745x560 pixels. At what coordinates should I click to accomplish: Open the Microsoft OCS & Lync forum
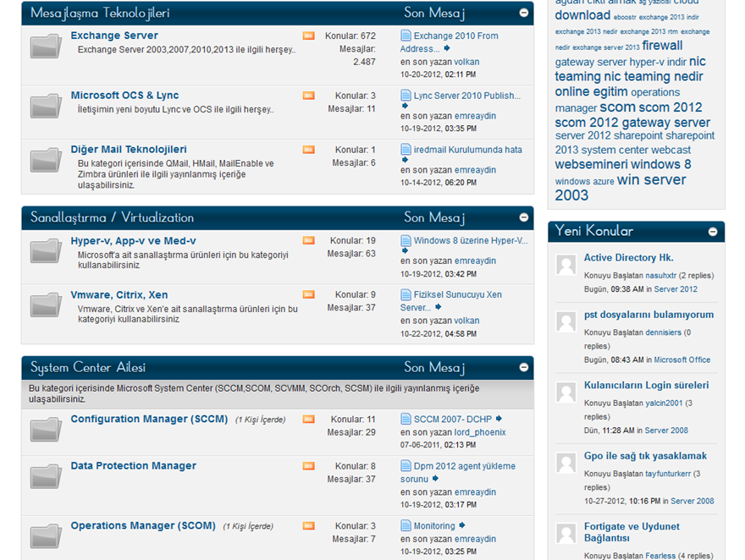click(x=124, y=96)
